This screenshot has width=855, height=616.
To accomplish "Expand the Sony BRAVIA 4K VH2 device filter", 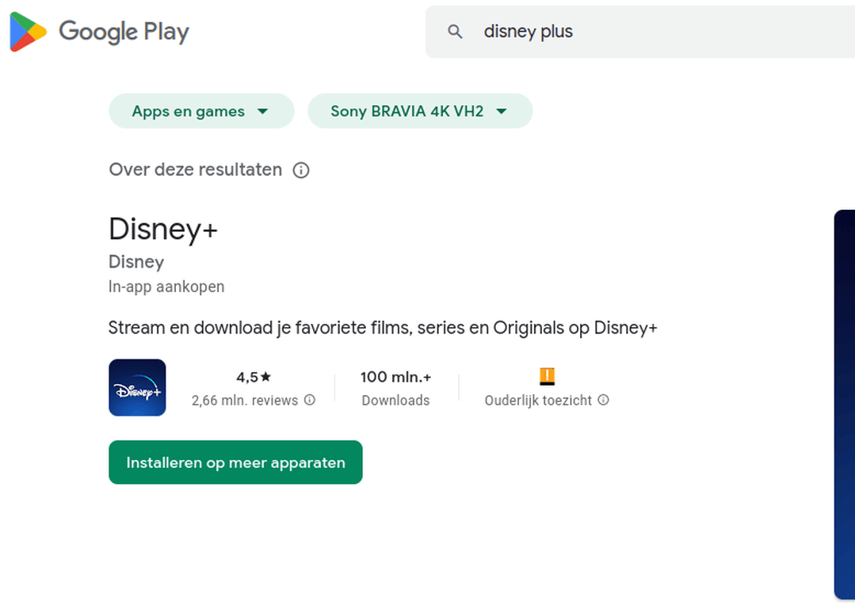I will (420, 111).
